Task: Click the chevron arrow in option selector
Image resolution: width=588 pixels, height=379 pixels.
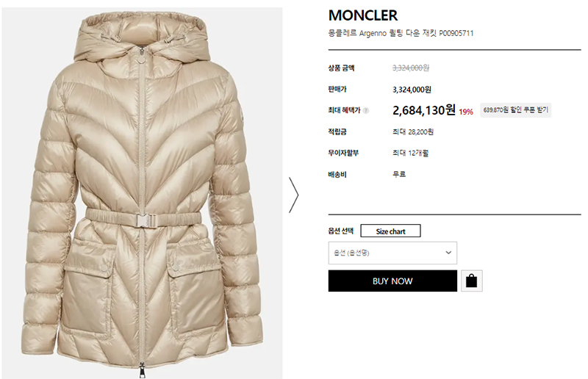Action: [448, 253]
